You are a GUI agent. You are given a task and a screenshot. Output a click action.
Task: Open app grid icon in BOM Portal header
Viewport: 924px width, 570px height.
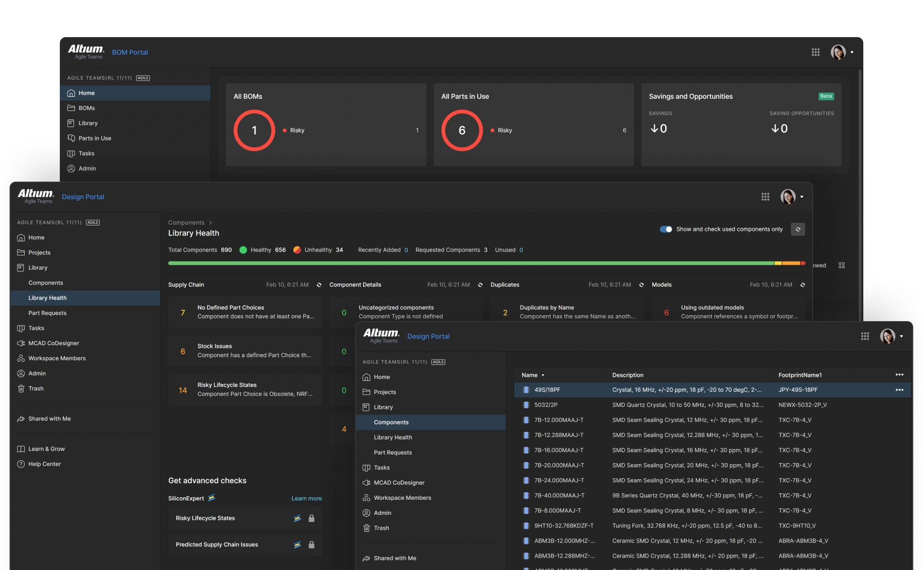coord(816,52)
